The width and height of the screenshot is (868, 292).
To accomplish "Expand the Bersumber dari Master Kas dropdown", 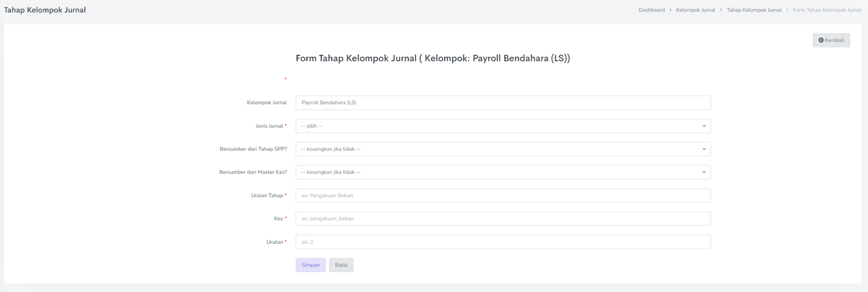I will pos(502,172).
